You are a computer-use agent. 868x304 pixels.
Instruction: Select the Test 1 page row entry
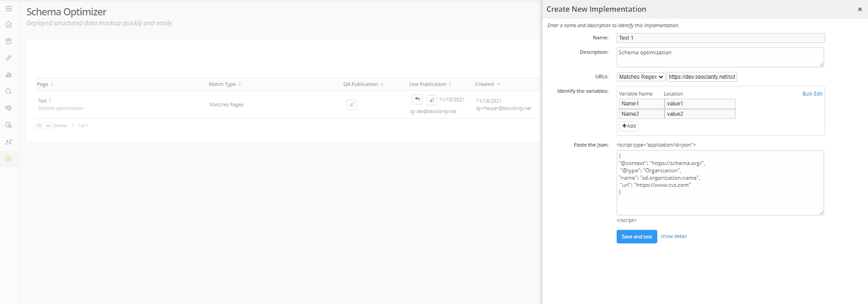[x=44, y=101]
